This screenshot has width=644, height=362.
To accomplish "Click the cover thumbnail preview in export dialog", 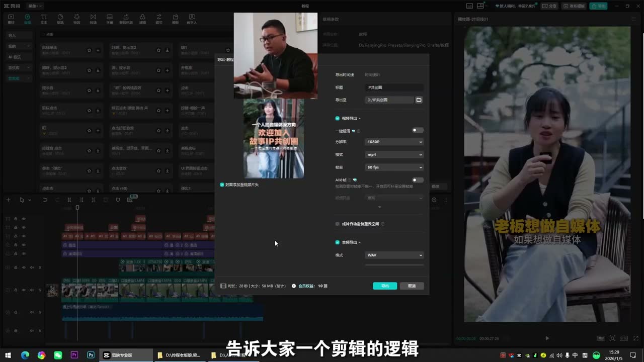I will click(x=274, y=138).
